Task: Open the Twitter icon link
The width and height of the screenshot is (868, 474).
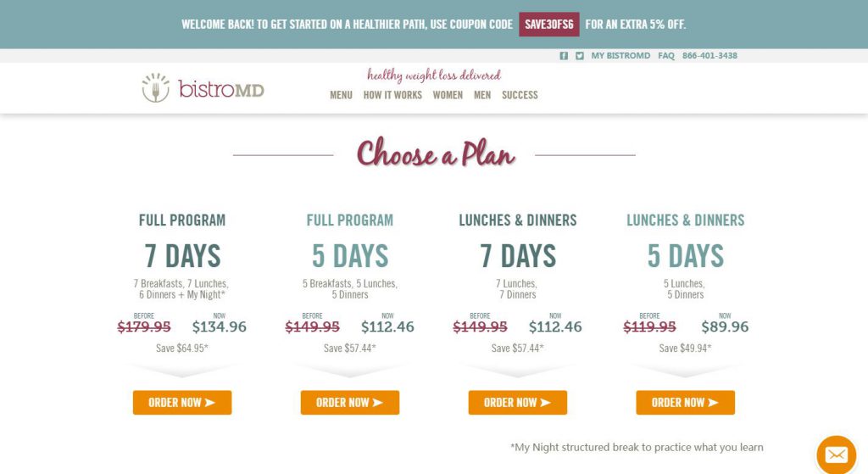Action: coord(579,56)
